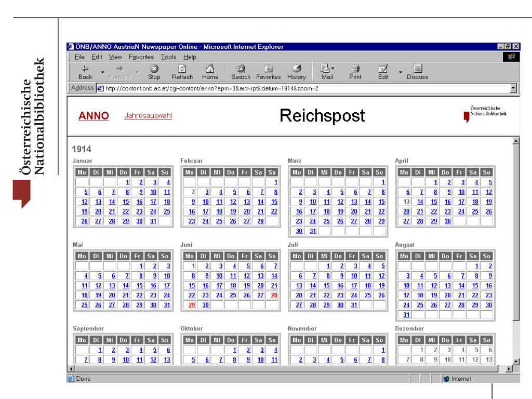Click the Reichspost heading text
Screen dimensions: 532x399
coord(322,116)
